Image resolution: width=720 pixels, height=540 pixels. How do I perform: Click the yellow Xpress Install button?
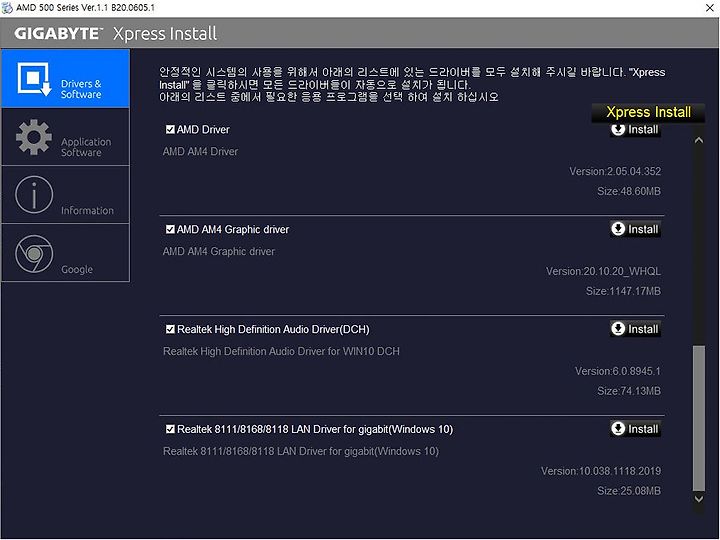pos(648,112)
